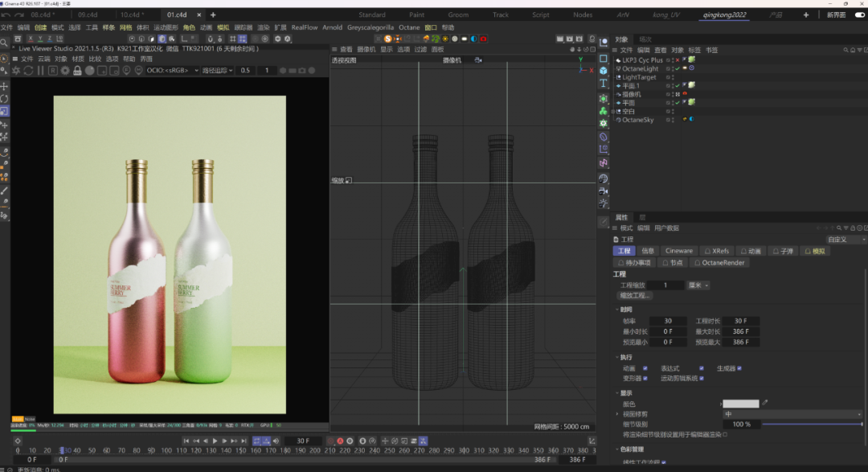Toggle 平面.1 green enable checkmark
This screenshot has width=868, height=472.
[x=677, y=86]
